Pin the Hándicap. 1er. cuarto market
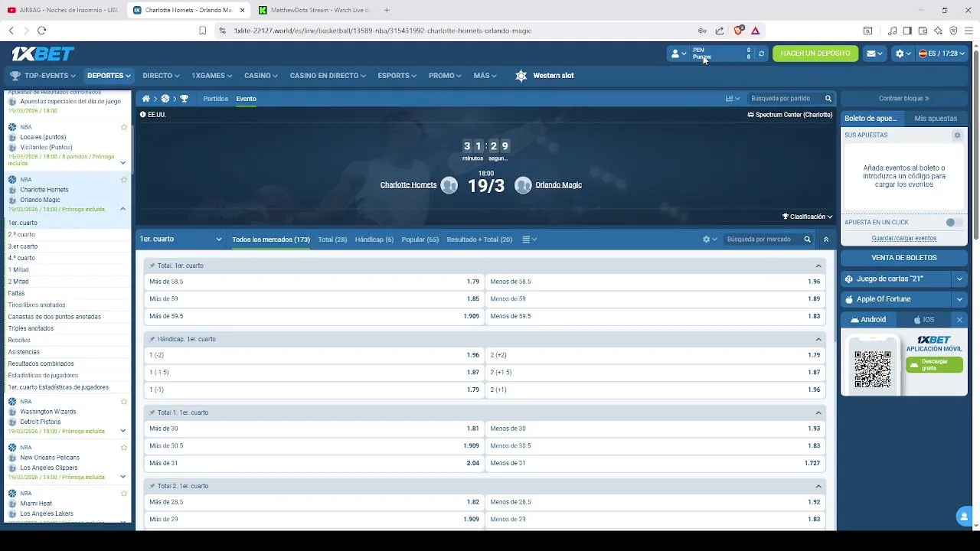The image size is (980, 551). tap(152, 339)
